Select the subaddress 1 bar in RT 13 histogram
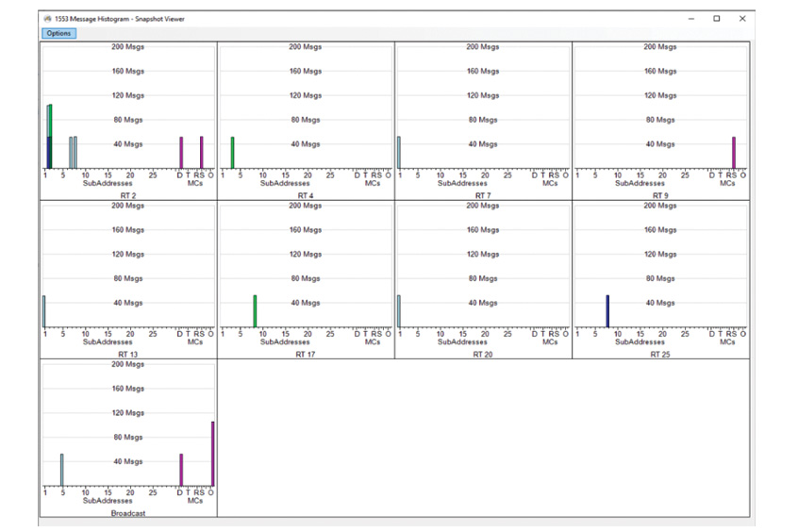This screenshot has height=532, width=798. [x=44, y=310]
